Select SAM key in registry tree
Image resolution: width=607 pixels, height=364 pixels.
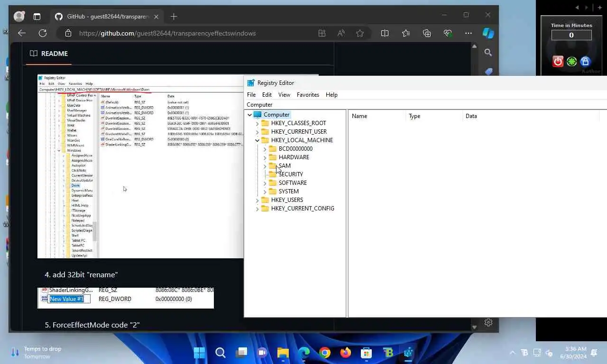click(285, 166)
